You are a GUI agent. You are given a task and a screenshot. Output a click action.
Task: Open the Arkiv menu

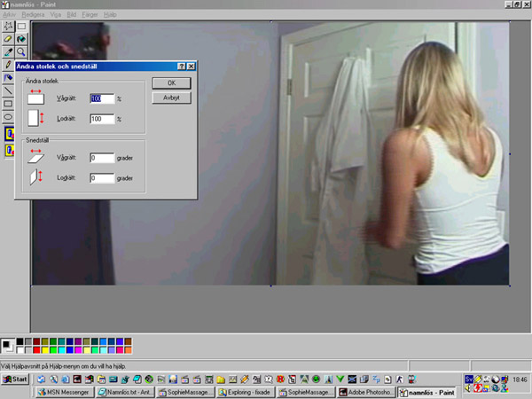[9, 14]
